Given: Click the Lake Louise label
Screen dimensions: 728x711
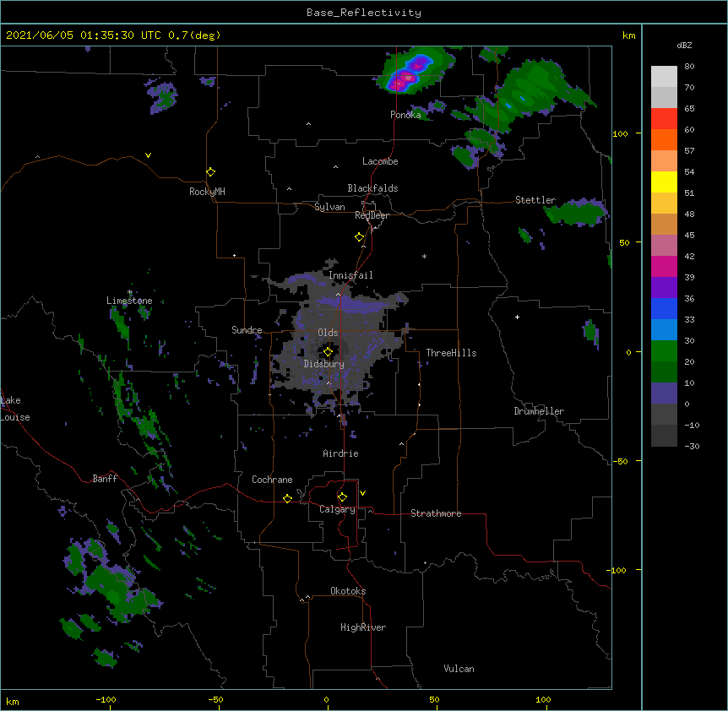Looking at the screenshot, I should coord(15,409).
